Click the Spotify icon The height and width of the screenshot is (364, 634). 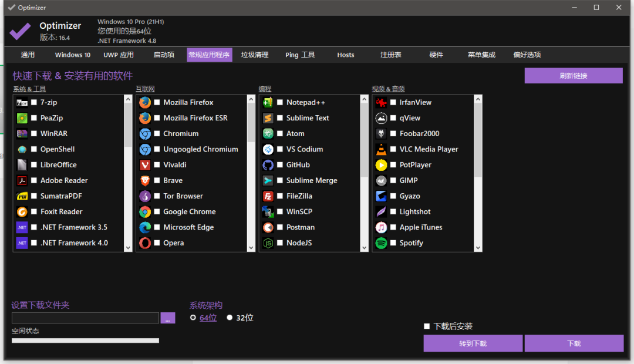[x=382, y=243]
